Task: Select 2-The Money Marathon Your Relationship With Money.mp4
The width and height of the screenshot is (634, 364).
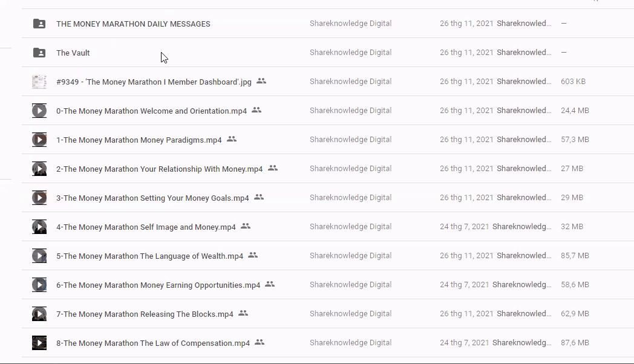Action: click(159, 169)
